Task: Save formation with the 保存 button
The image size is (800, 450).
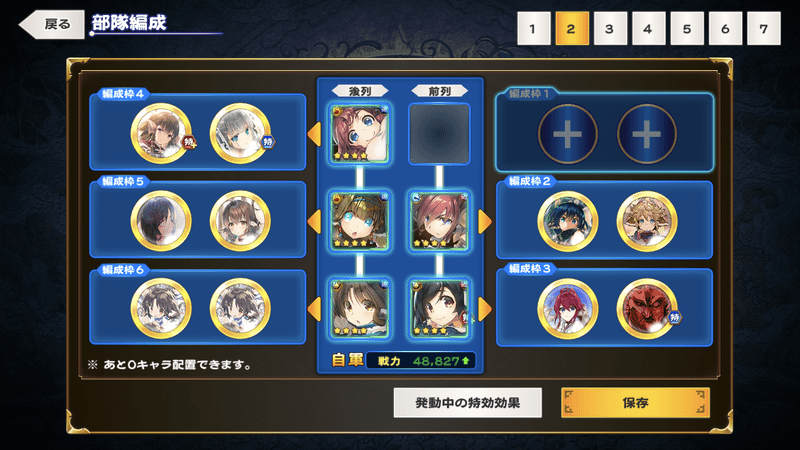Action: [635, 403]
